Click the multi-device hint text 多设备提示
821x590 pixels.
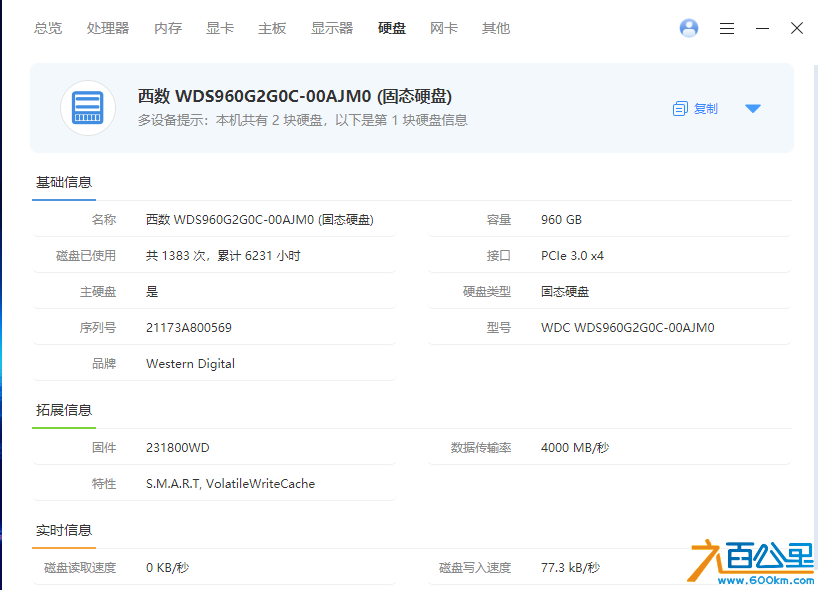coord(303,120)
